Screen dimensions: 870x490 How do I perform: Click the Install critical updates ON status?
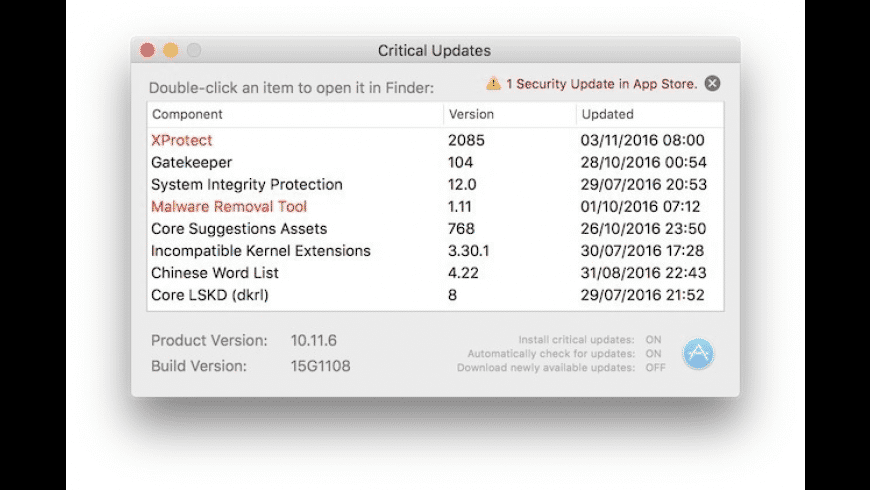[653, 340]
